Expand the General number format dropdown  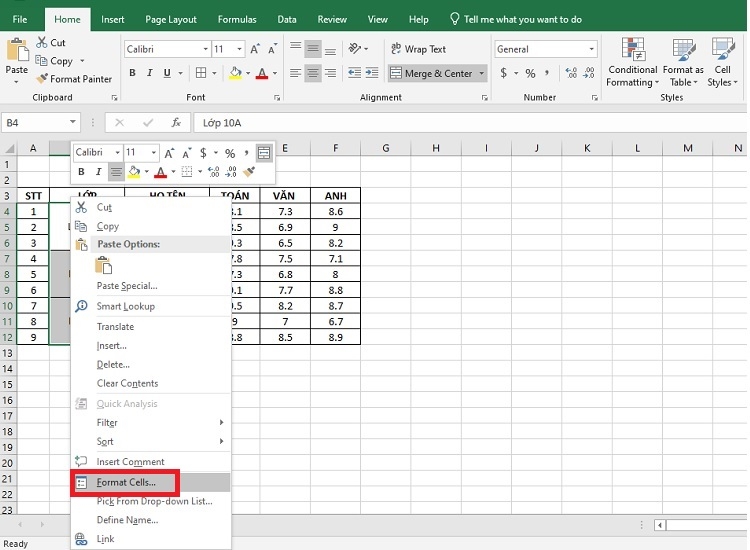(x=591, y=49)
